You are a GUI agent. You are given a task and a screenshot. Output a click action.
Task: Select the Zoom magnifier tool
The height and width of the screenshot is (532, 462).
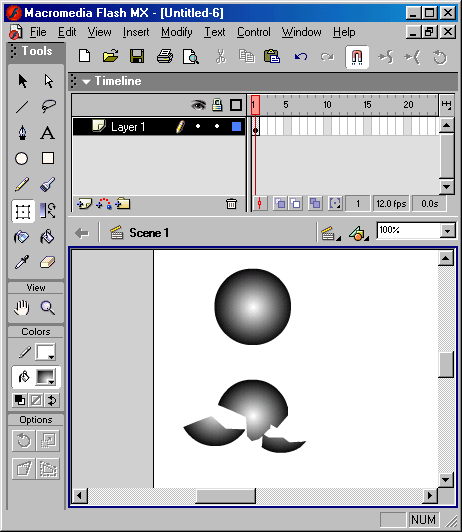tap(48, 308)
